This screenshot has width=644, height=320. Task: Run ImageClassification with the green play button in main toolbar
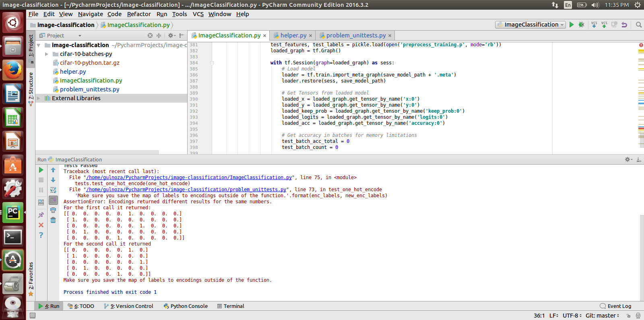572,25
